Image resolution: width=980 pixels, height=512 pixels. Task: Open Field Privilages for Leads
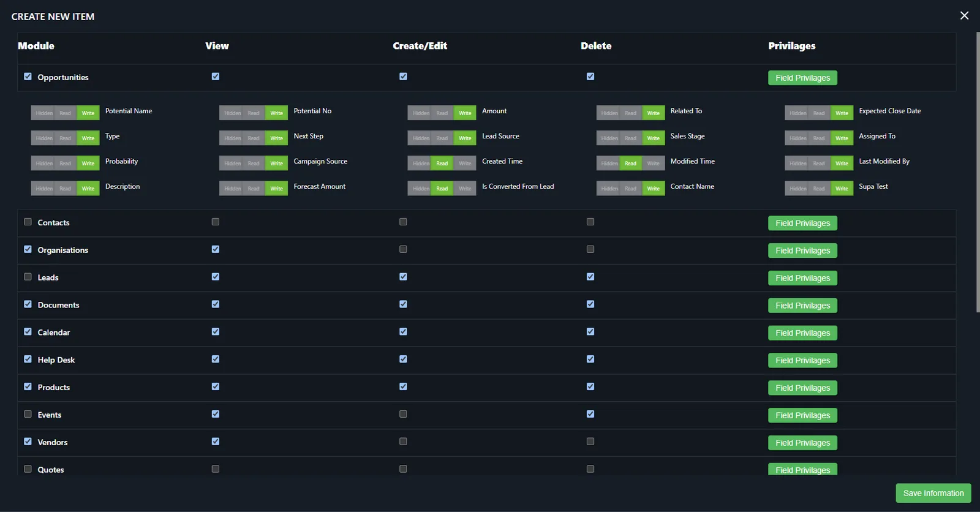pos(802,278)
